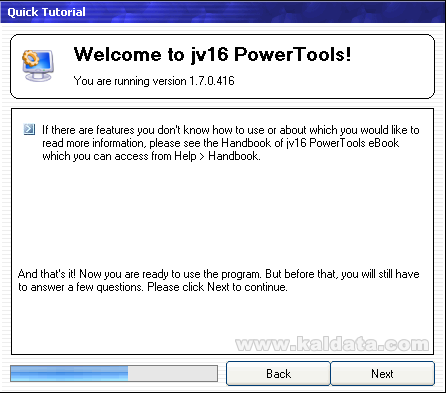Image resolution: width=446 pixels, height=393 pixels.
Task: Click the 'You are running version 1.7.0.416' text
Action: (154, 81)
